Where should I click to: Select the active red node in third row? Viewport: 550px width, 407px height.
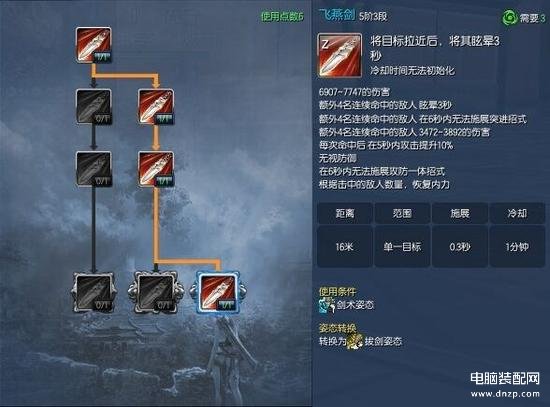tap(156, 169)
